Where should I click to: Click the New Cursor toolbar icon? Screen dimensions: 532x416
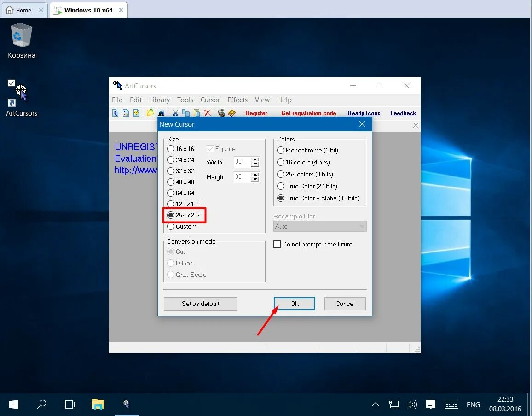coord(116,113)
